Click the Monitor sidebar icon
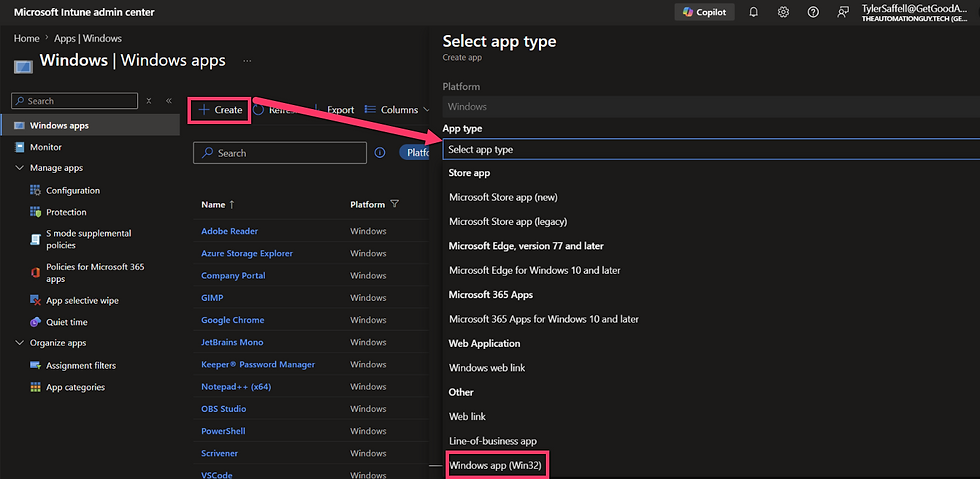This screenshot has width=980, height=479. click(x=19, y=147)
